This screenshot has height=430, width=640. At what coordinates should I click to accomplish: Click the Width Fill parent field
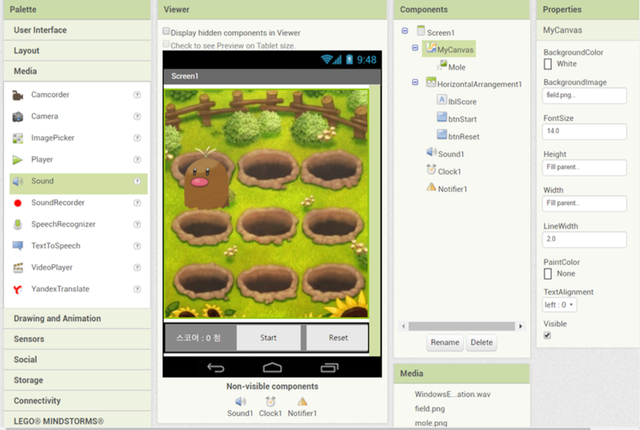(x=584, y=203)
